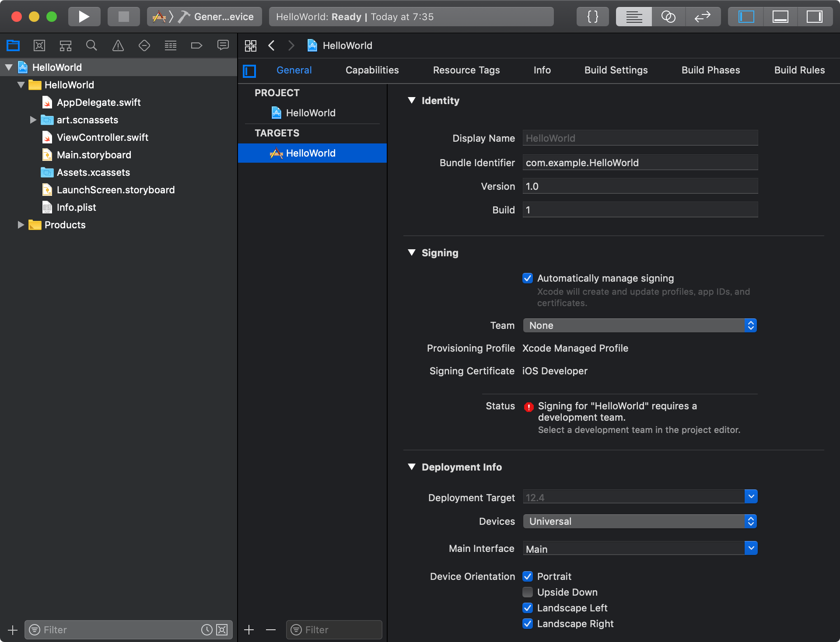Uncheck the Portrait orientation
The image size is (840, 642).
tap(528, 576)
